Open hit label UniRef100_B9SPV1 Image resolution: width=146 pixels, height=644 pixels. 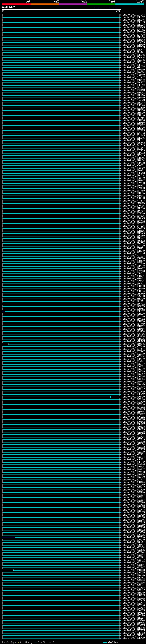click(x=134, y=30)
